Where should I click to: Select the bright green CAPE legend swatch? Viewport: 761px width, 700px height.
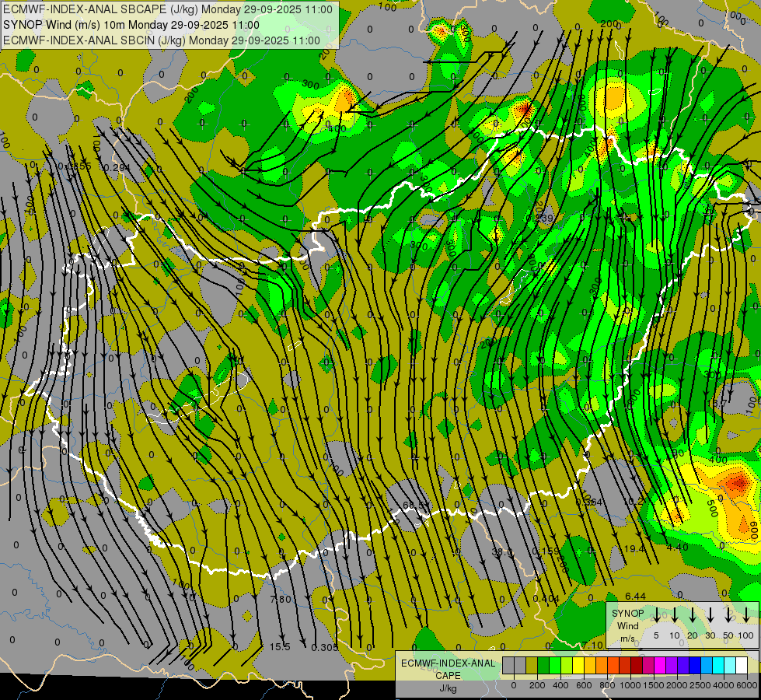[555, 666]
